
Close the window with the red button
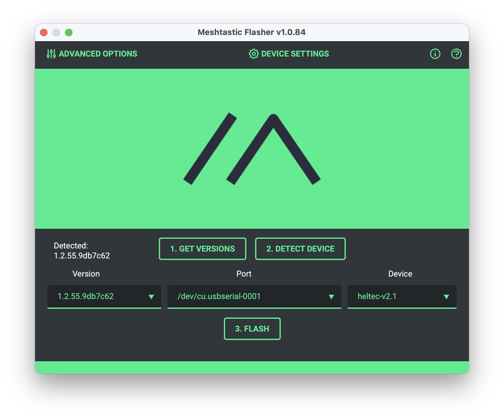(x=44, y=32)
